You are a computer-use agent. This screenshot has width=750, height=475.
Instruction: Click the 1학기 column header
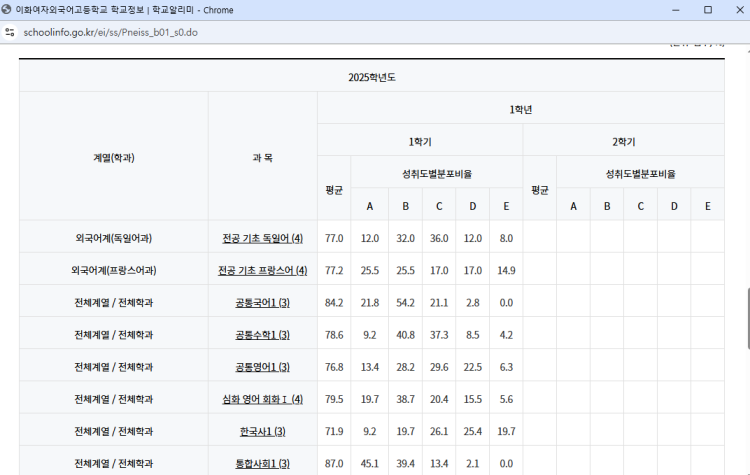pyautogui.click(x=420, y=141)
